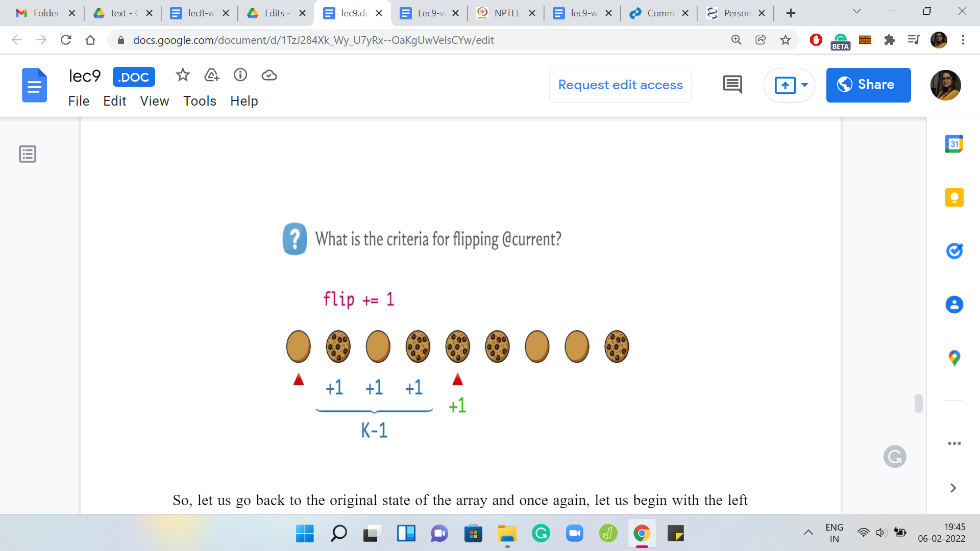Open the document info icon
980x551 pixels.
point(240,76)
